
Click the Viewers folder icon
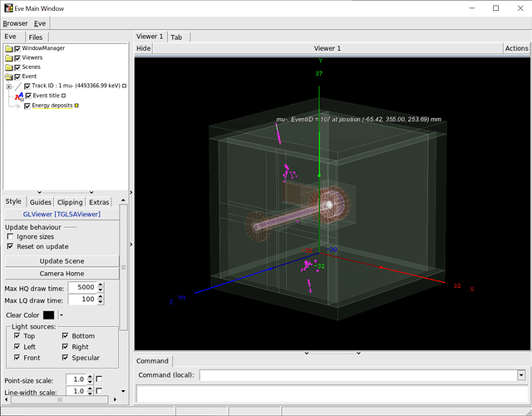tap(9, 58)
